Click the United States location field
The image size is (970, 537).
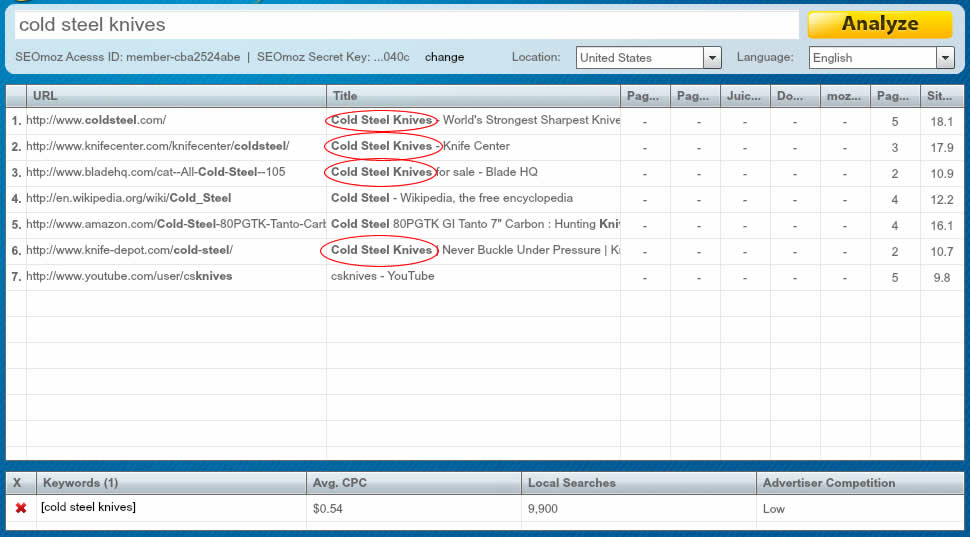click(x=640, y=58)
